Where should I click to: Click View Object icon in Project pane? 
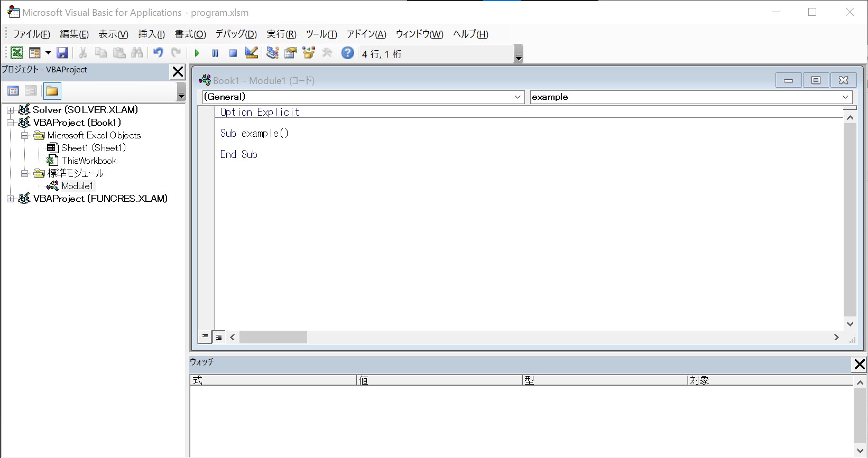[x=31, y=91]
